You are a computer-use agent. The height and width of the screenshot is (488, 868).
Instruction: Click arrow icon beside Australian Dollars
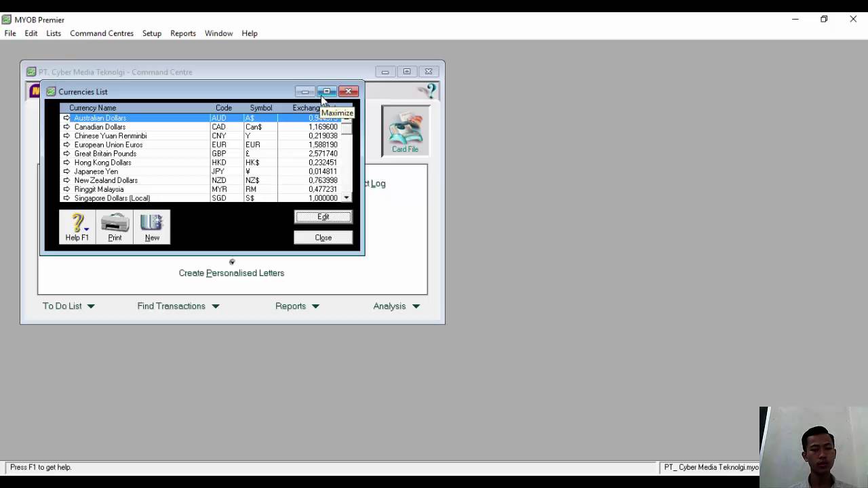pos(66,118)
